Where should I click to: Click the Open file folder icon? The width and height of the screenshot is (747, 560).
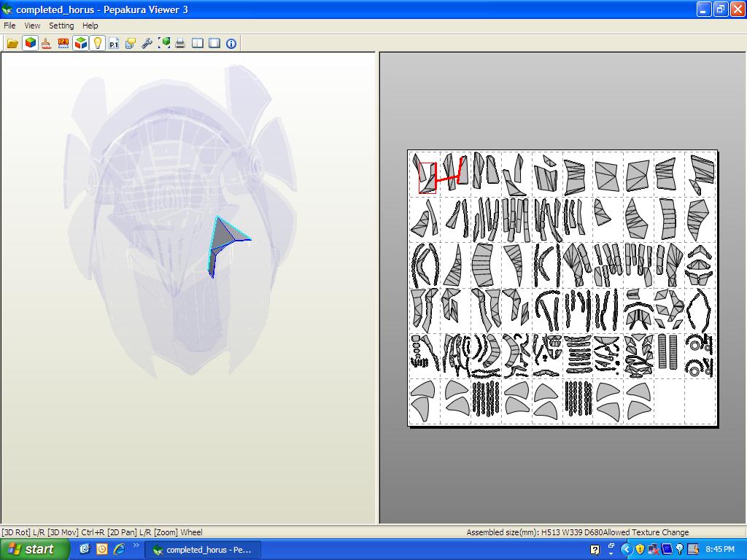[x=12, y=43]
